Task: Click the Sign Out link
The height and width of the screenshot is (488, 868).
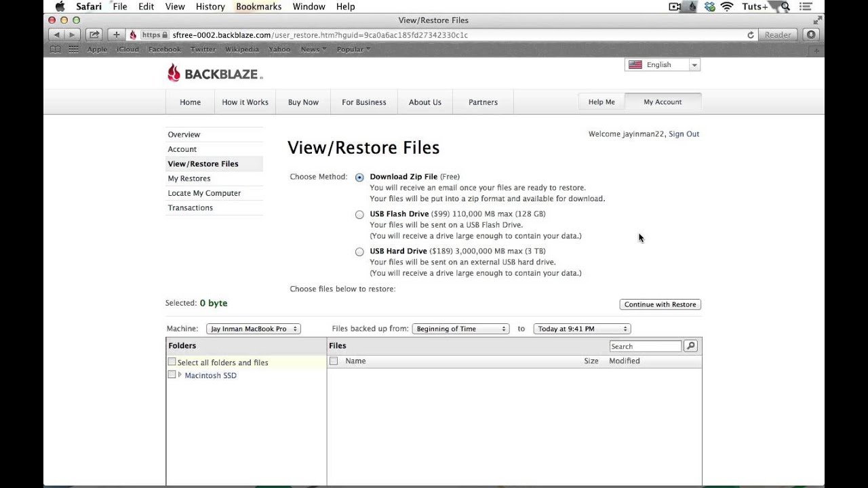Action: 684,134
